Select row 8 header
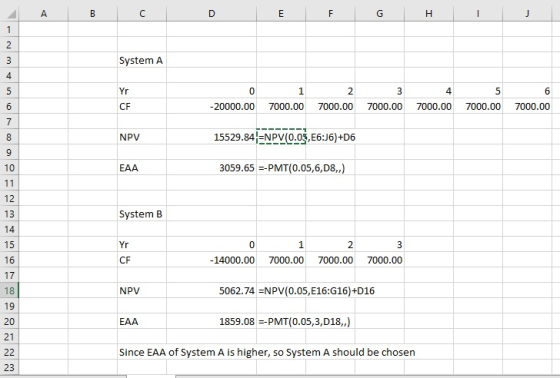 tap(9, 137)
